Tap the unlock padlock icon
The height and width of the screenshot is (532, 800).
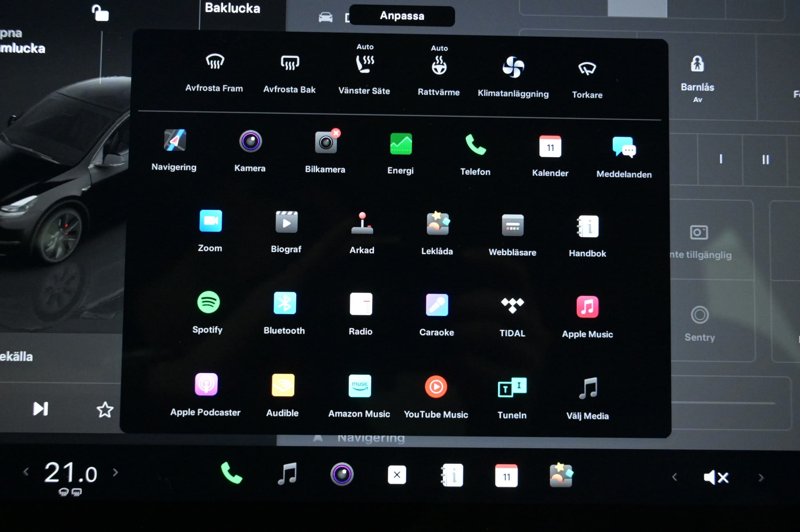click(100, 13)
